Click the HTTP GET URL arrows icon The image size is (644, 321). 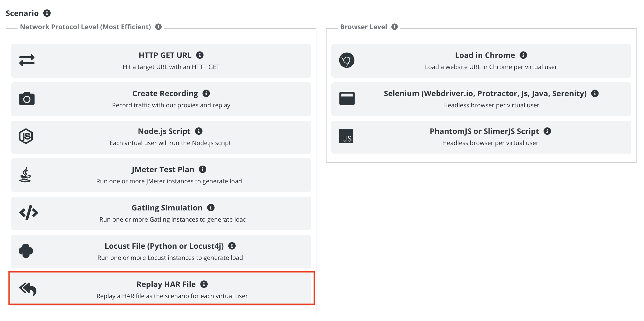27,60
